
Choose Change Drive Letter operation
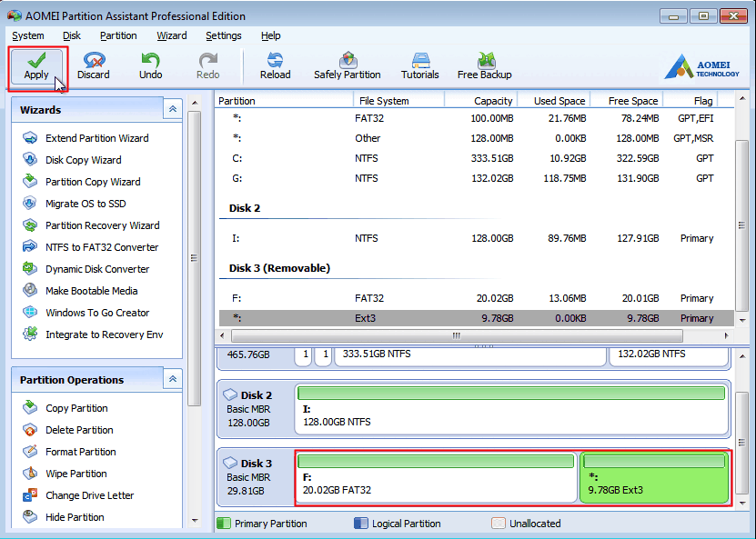(x=78, y=495)
